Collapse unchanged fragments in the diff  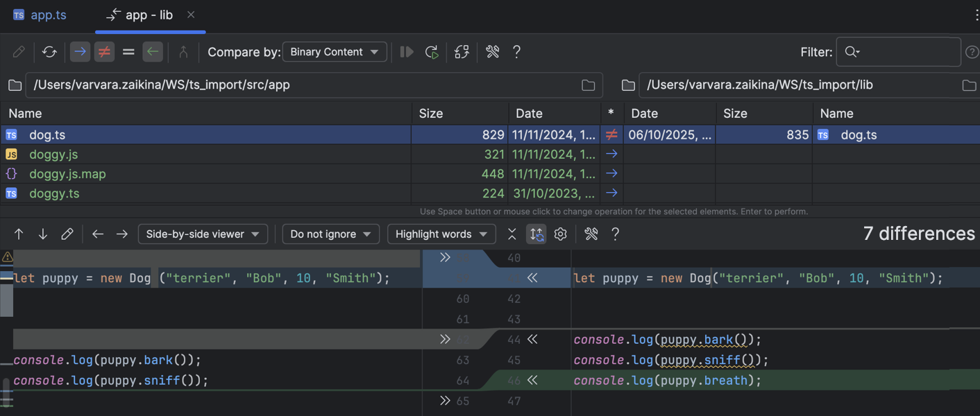512,234
